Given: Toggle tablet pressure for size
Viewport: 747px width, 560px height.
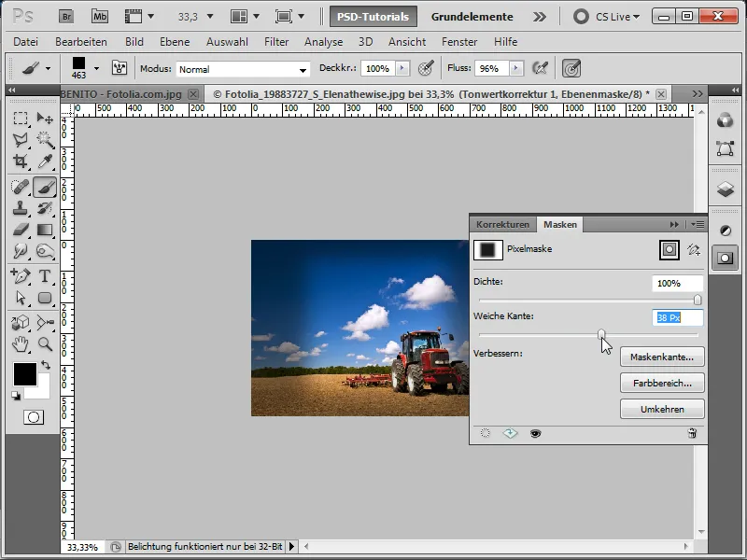Looking at the screenshot, I should click(x=571, y=68).
